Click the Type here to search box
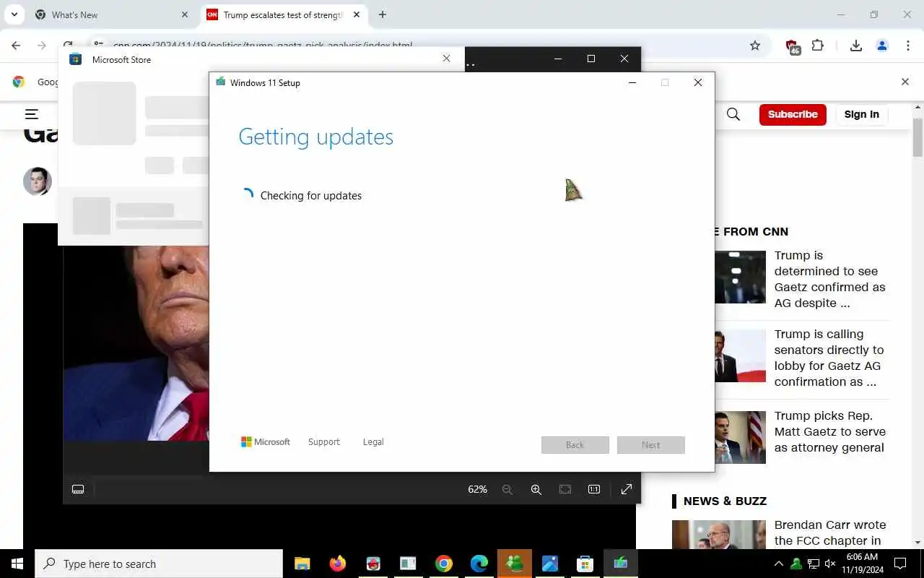This screenshot has height=578, width=924. tap(159, 564)
